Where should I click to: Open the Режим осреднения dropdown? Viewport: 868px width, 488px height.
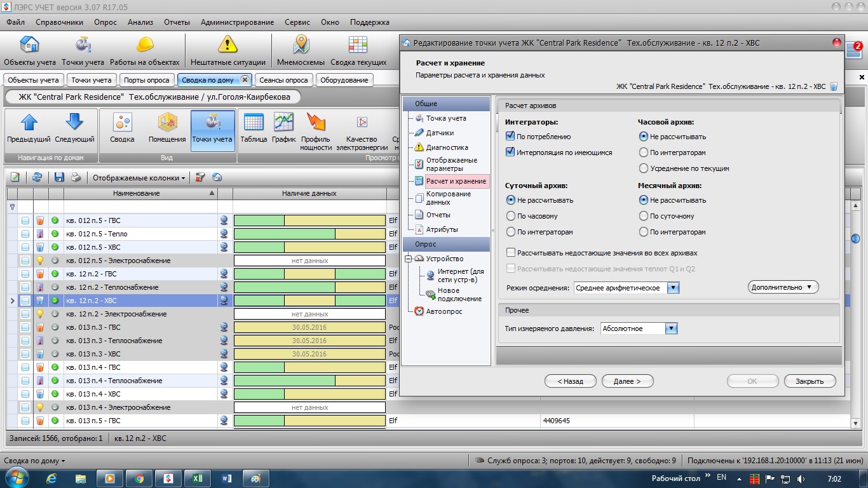pyautogui.click(x=673, y=288)
